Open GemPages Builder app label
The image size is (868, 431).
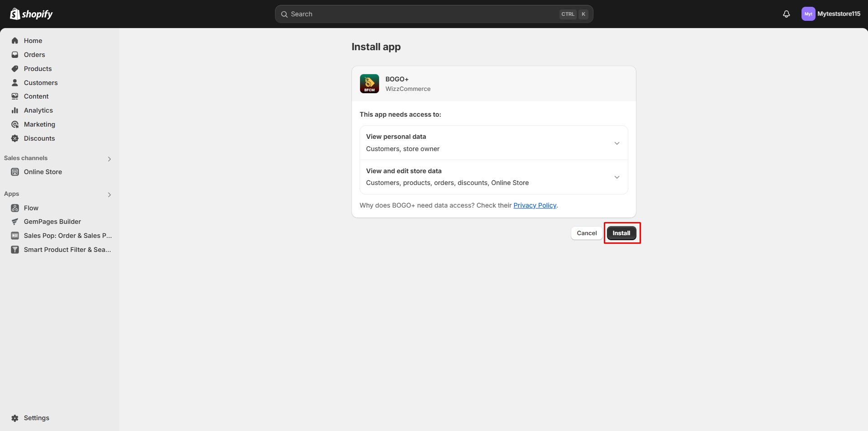52,222
